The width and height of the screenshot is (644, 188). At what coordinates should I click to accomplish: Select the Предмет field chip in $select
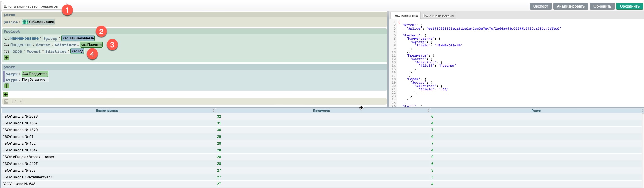[x=92, y=45]
